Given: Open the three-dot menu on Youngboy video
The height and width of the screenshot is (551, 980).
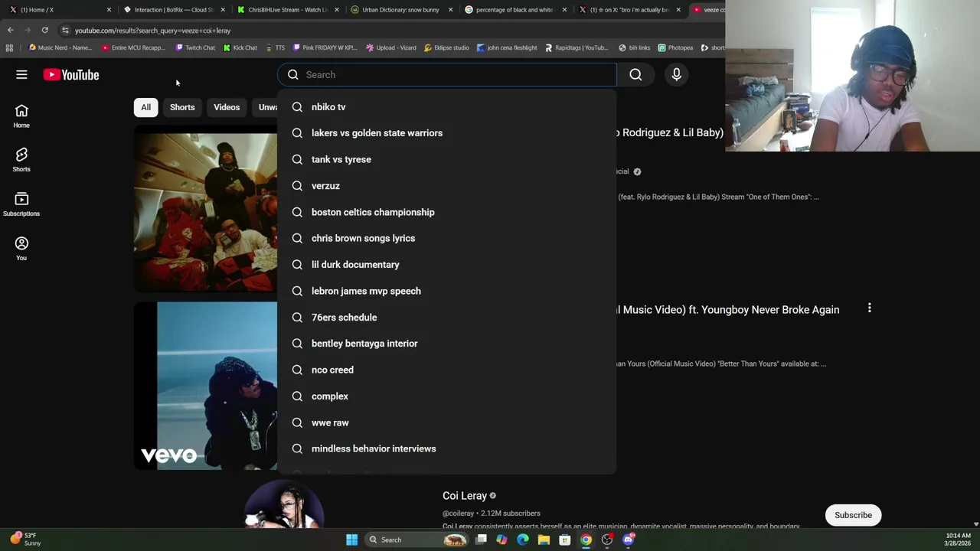Looking at the screenshot, I should (x=869, y=308).
